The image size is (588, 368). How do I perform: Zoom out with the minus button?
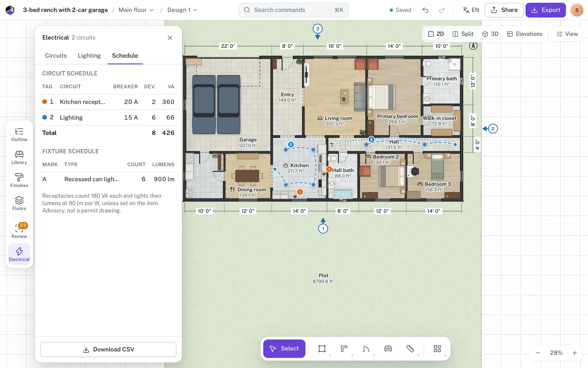click(538, 353)
